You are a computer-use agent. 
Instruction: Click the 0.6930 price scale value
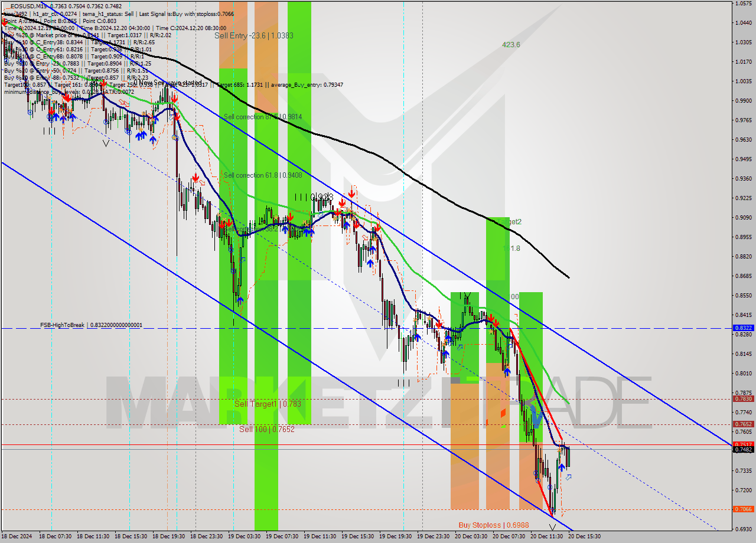(743, 529)
